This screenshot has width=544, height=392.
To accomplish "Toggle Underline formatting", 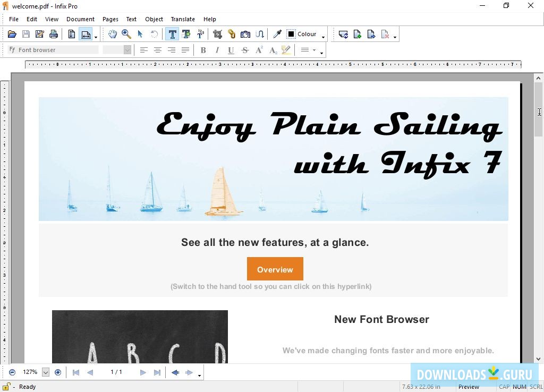I will [x=231, y=50].
